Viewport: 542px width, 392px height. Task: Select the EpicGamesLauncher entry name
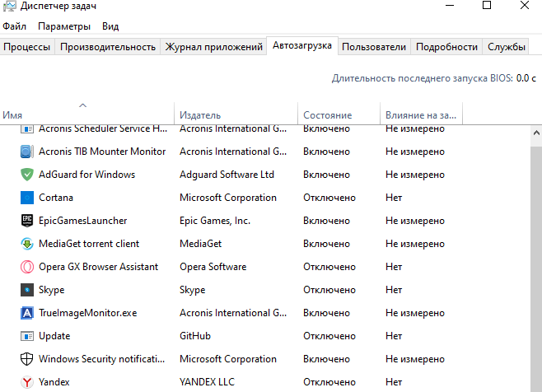click(83, 221)
